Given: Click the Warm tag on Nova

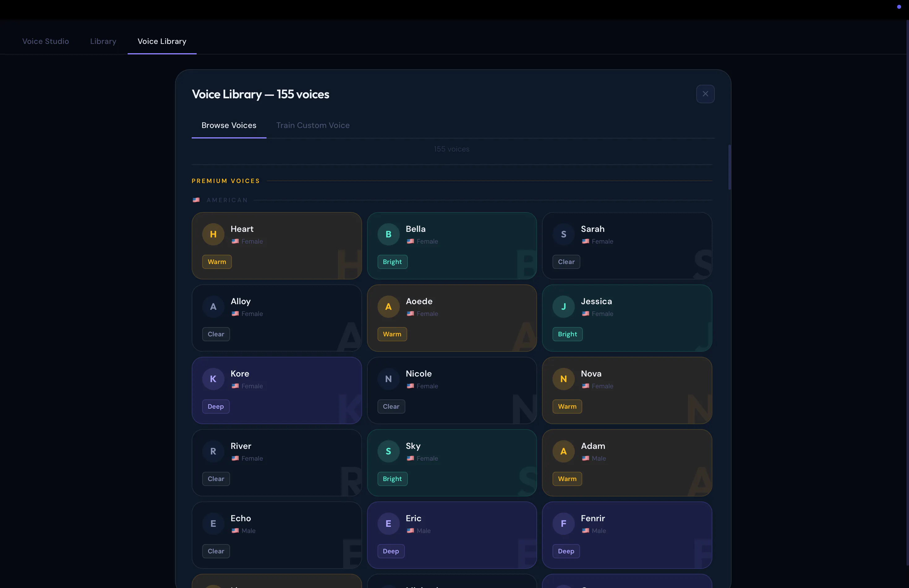Looking at the screenshot, I should tap(567, 407).
